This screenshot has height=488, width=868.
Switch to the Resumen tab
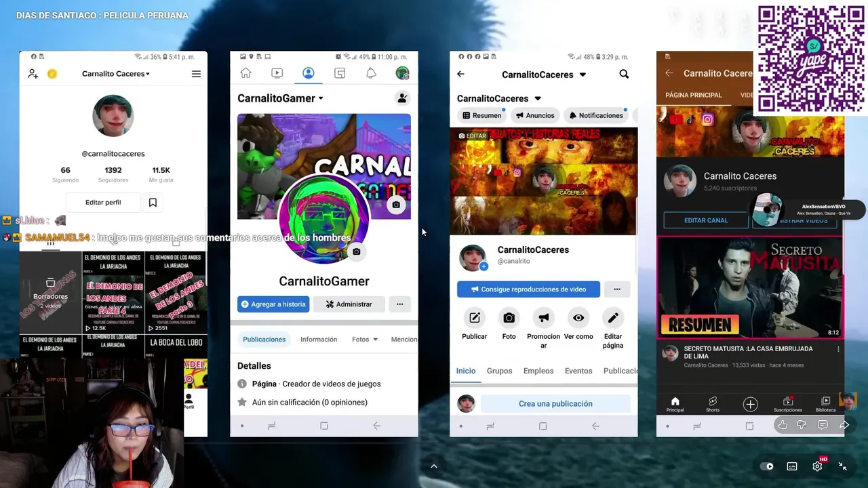point(481,115)
